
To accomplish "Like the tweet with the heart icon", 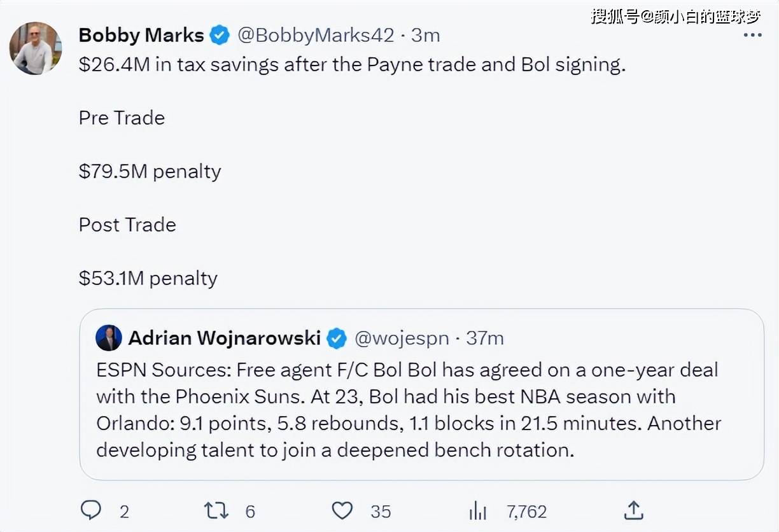I will click(x=342, y=510).
